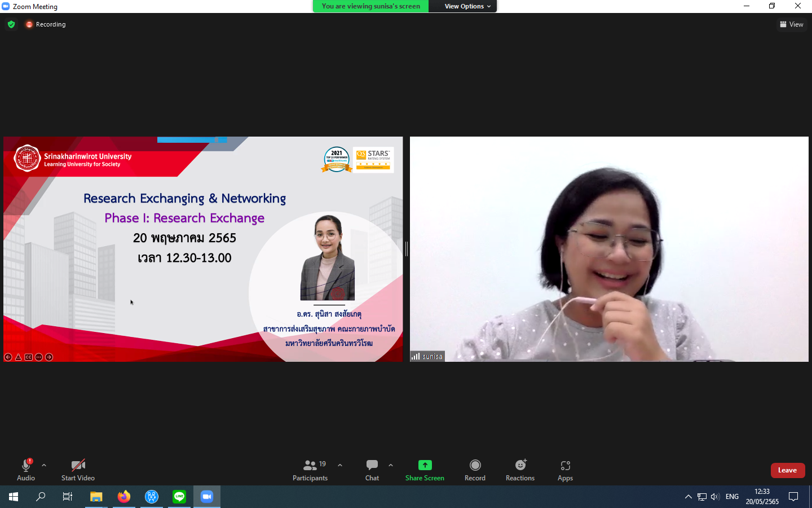Expand audio settings chevron
The width and height of the screenshot is (812, 508).
click(44, 465)
